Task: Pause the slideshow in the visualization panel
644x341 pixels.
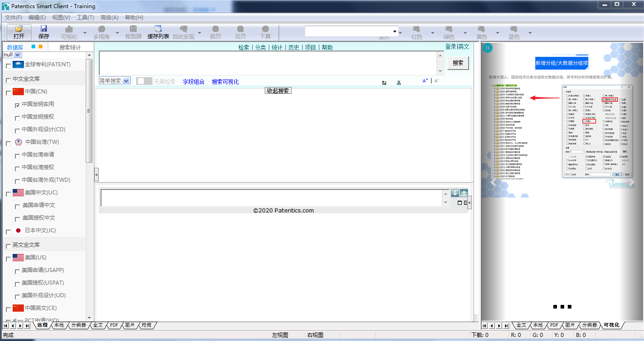Action: (488, 48)
